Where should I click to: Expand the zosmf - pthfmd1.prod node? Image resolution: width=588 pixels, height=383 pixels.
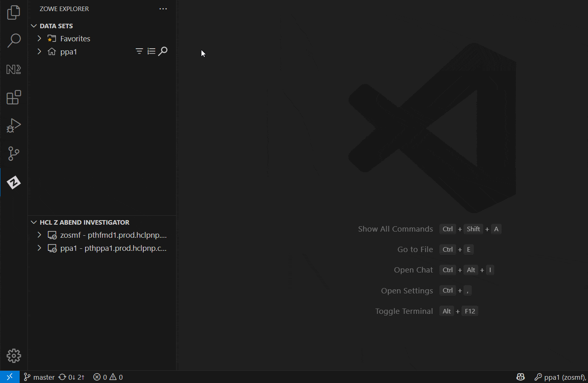(x=39, y=235)
